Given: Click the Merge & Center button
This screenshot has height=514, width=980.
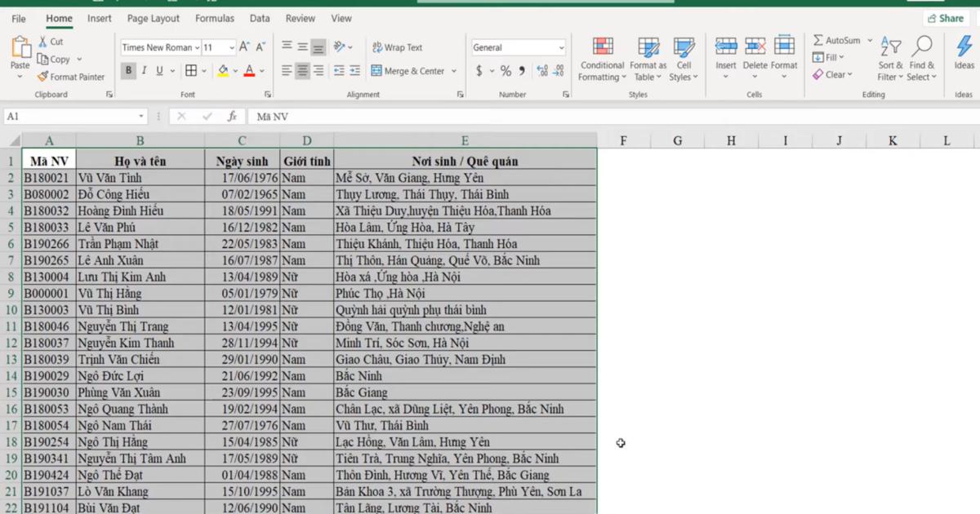Looking at the screenshot, I should (x=408, y=71).
